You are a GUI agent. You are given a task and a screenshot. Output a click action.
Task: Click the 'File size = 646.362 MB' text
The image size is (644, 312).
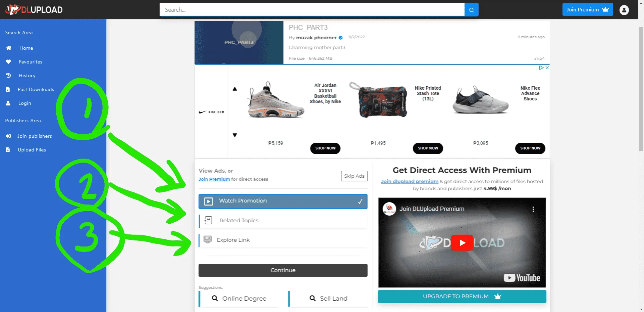[x=310, y=58]
